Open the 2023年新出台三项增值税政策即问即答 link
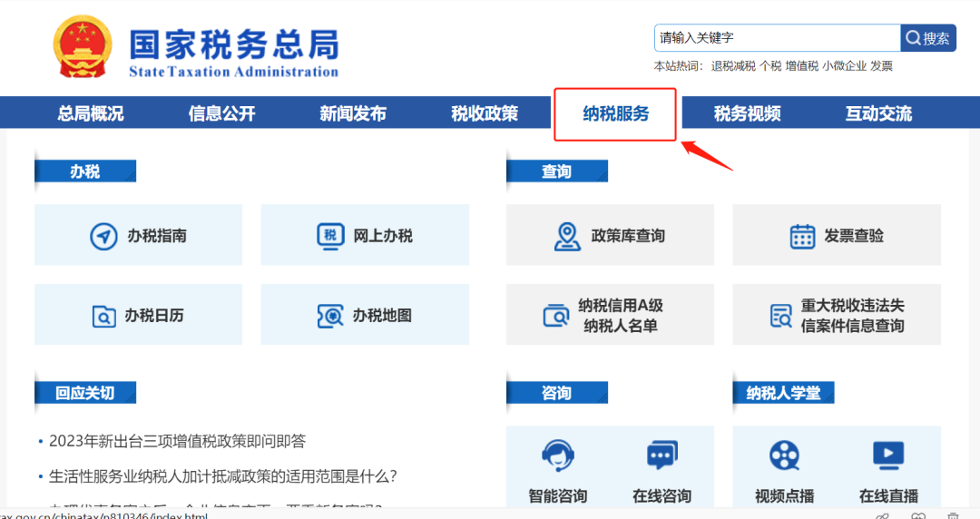 click(177, 441)
